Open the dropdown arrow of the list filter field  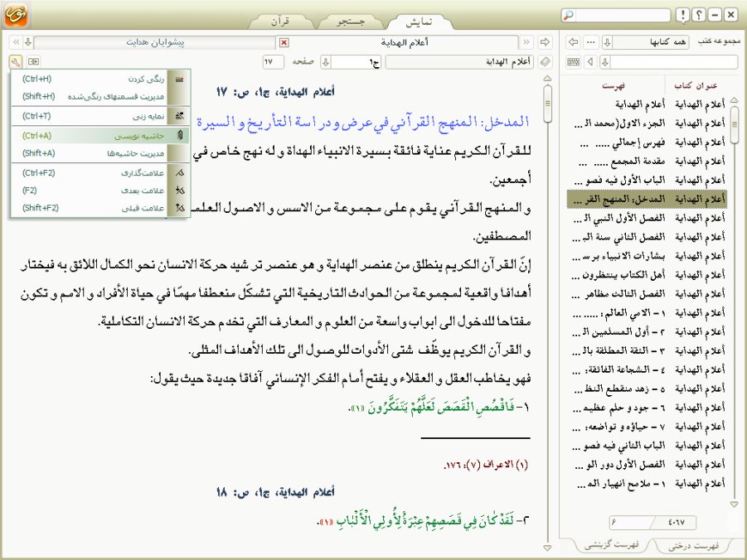coord(605,61)
